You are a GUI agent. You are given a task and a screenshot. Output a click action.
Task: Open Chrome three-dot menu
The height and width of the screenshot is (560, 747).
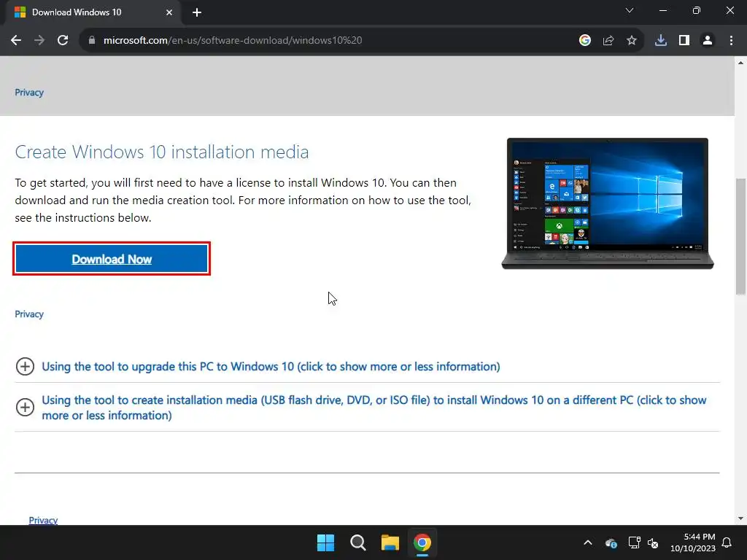[x=731, y=41]
